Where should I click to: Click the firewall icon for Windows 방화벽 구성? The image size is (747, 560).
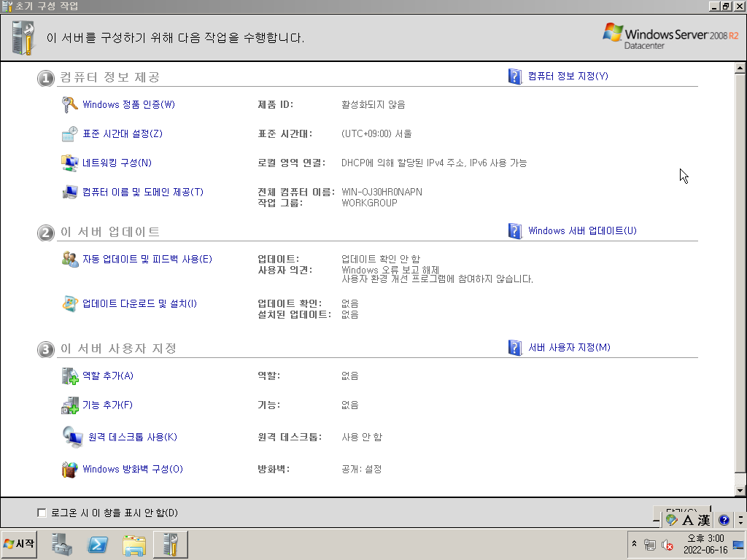(69, 469)
